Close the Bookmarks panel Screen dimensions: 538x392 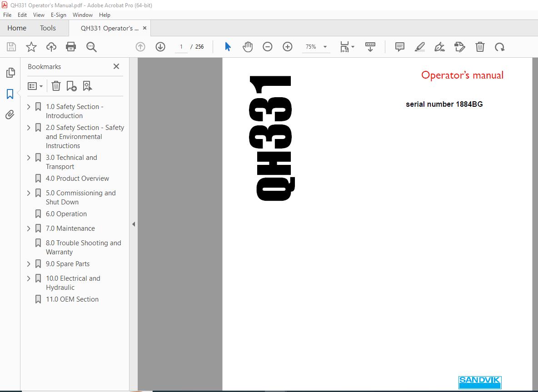tap(116, 66)
